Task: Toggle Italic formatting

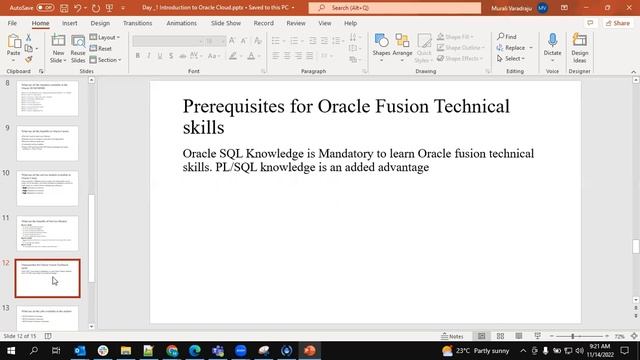Action: click(149, 56)
